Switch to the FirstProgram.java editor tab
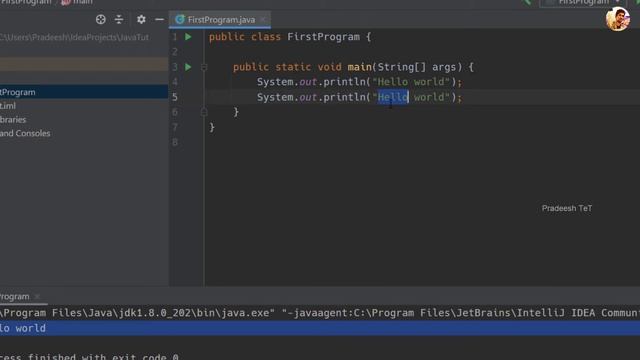This screenshot has width=640, height=360. pyautogui.click(x=221, y=20)
